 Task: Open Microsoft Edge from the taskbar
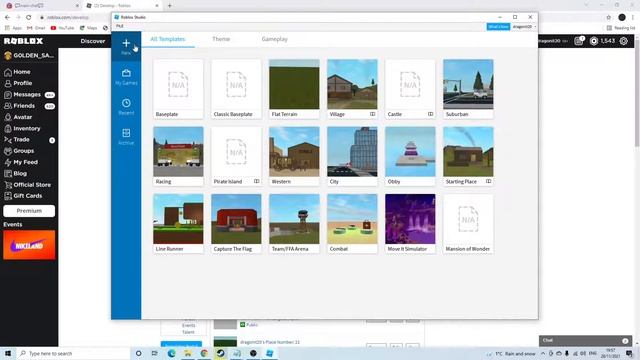click(171, 353)
